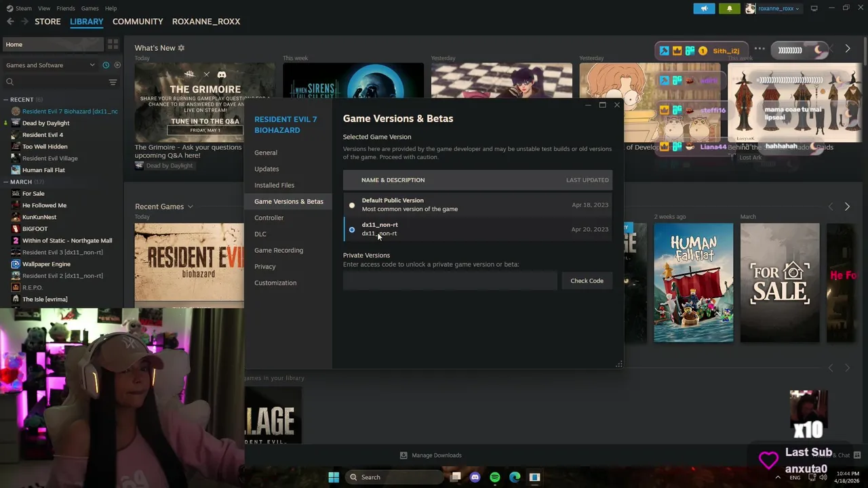Show hidden icons in system tray
This screenshot has width=868, height=488.
[778, 477]
